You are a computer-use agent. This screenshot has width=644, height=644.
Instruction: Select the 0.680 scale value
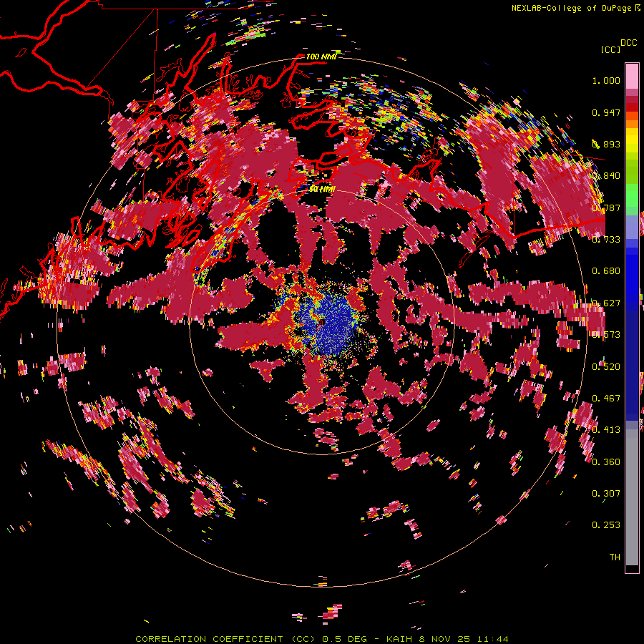click(x=606, y=271)
